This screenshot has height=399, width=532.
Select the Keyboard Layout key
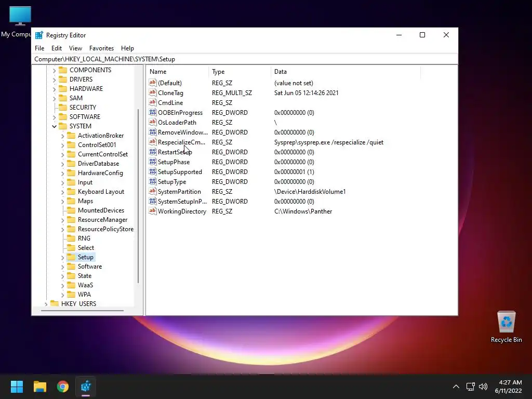pos(101,191)
